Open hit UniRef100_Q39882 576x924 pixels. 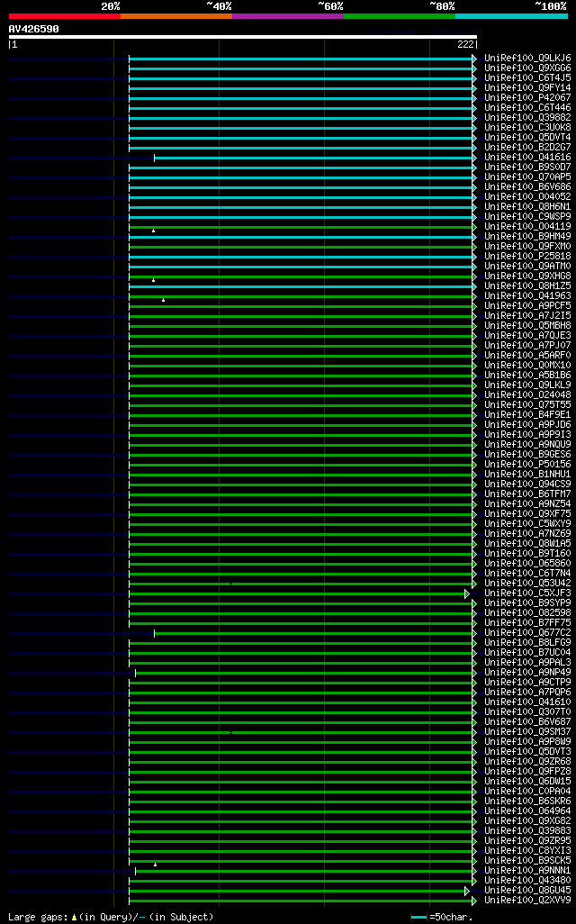527,118
